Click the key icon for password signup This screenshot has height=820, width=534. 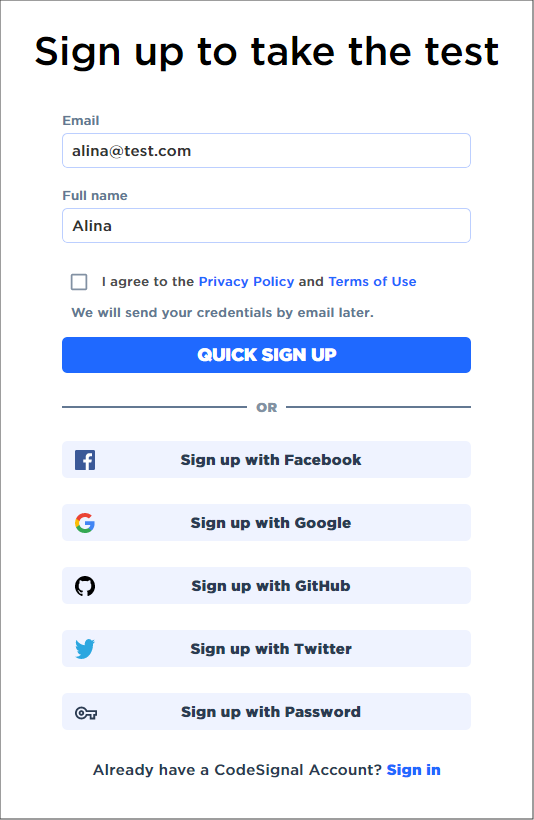point(86,713)
